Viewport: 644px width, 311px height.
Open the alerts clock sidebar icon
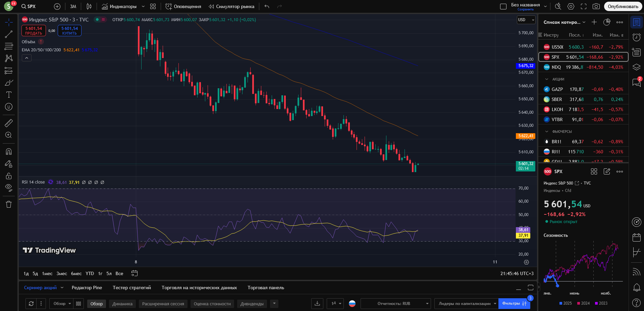point(636,37)
